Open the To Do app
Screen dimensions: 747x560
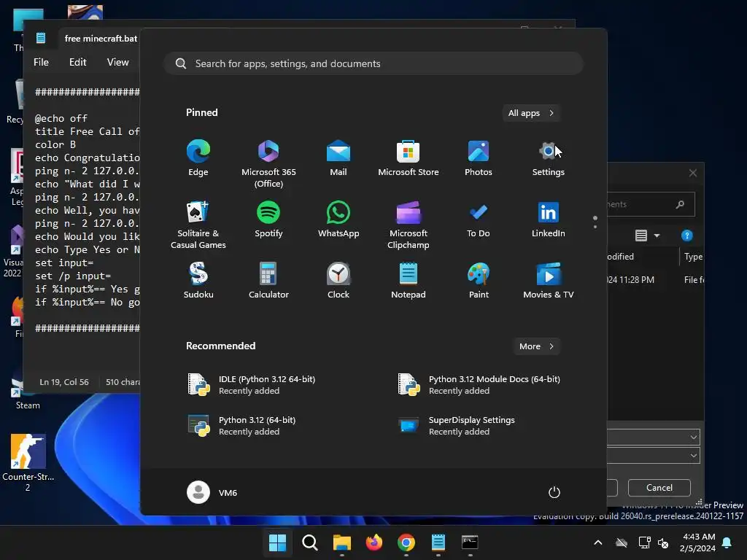(x=479, y=219)
